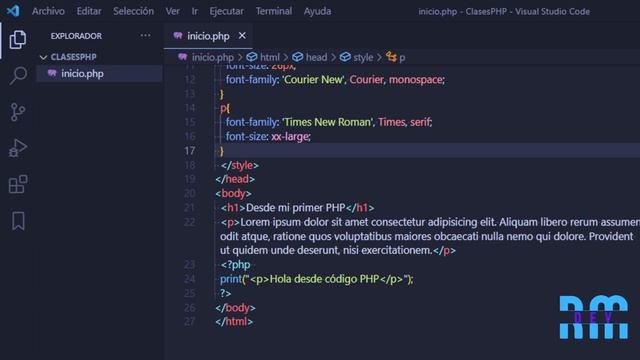Click the p{ selector on line 14
The width and height of the screenshot is (640, 360).
(225, 108)
